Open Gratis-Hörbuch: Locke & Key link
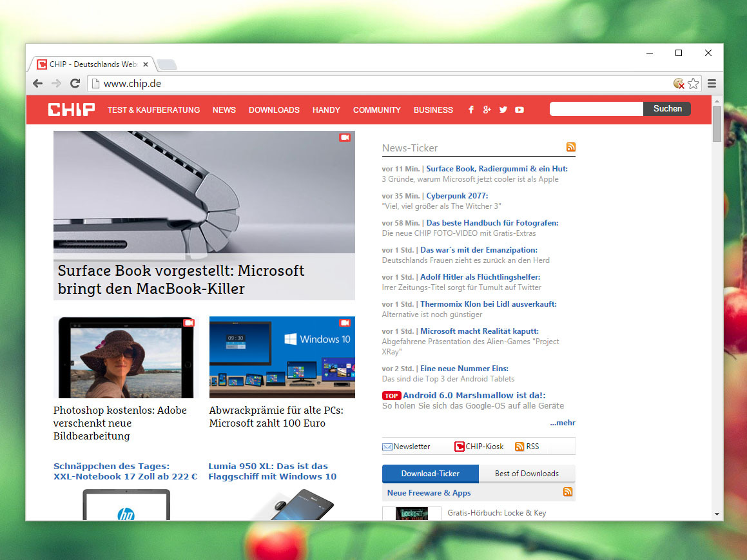The width and height of the screenshot is (747, 560). [x=496, y=513]
